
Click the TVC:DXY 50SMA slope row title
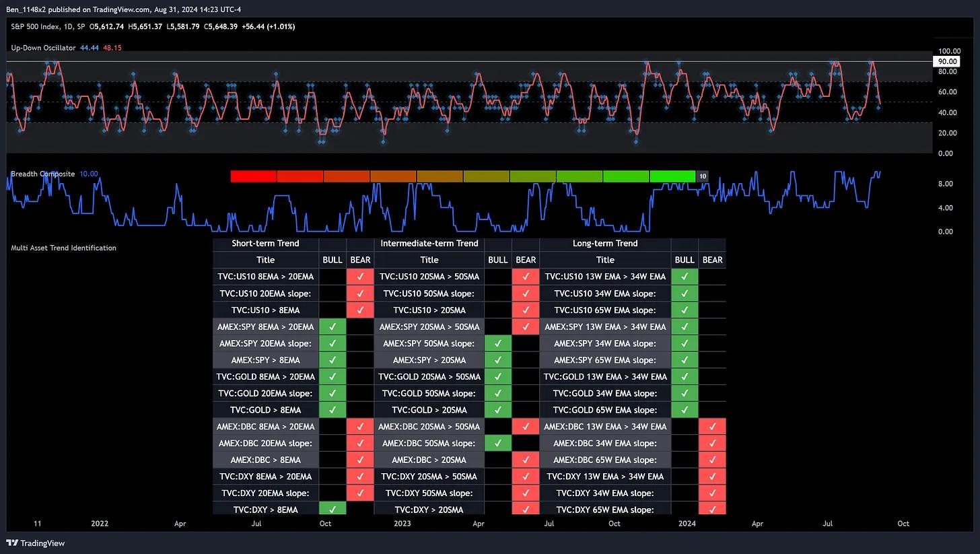tap(429, 493)
